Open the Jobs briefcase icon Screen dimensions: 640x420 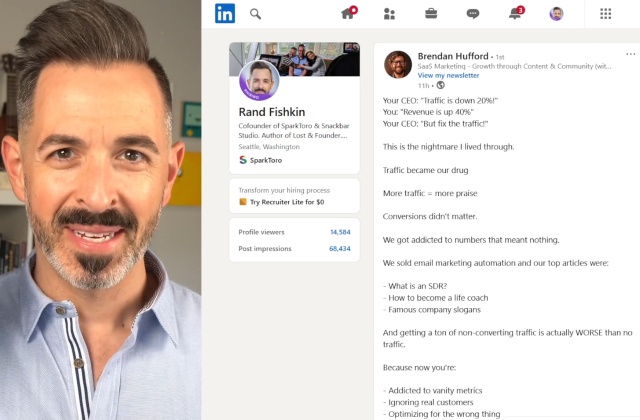431,14
